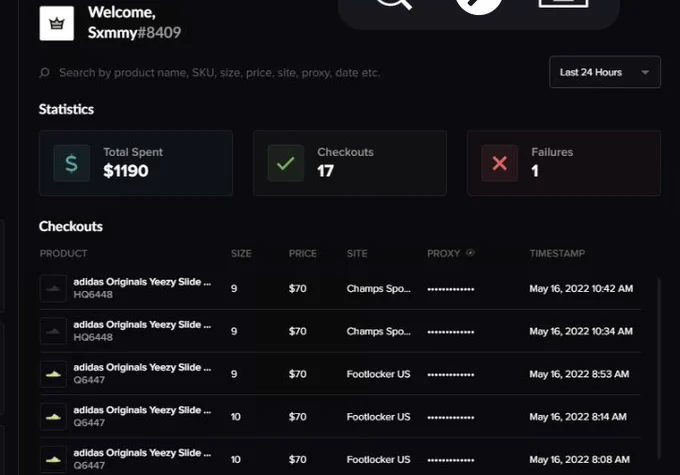Screen dimensions: 680x475
Task: Open product thumbnail for 8:14 AM checkout
Action: [x=53, y=416]
